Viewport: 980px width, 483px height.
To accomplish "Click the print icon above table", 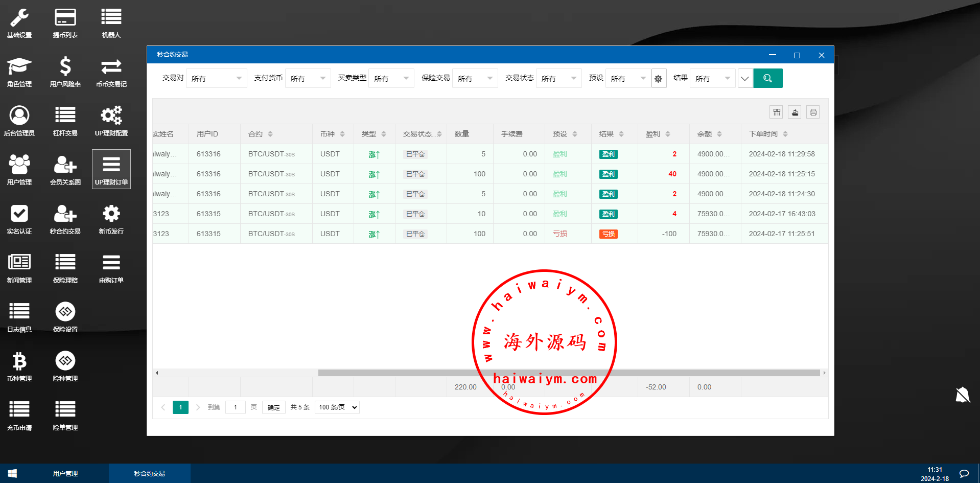I will click(x=813, y=112).
